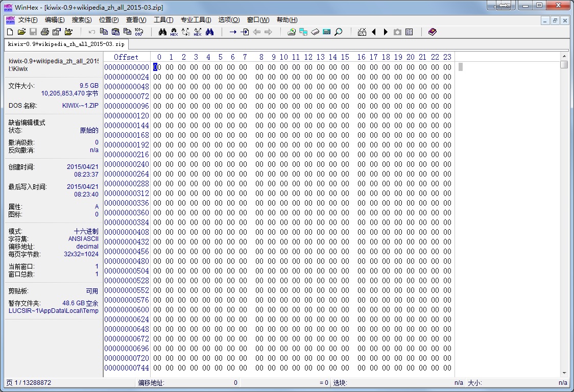Click the 10,205,853,470 字节 file size value
Viewport: 574px width, 392px height.
pyautogui.click(x=69, y=94)
